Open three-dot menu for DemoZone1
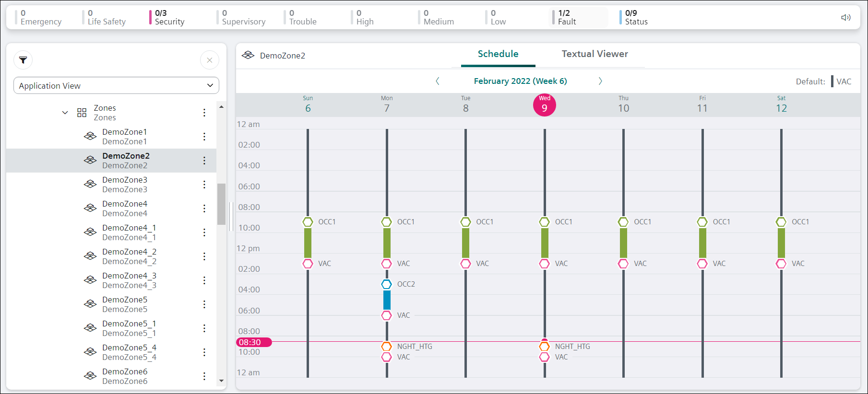Image resolution: width=868 pixels, height=394 pixels. pyautogui.click(x=204, y=137)
